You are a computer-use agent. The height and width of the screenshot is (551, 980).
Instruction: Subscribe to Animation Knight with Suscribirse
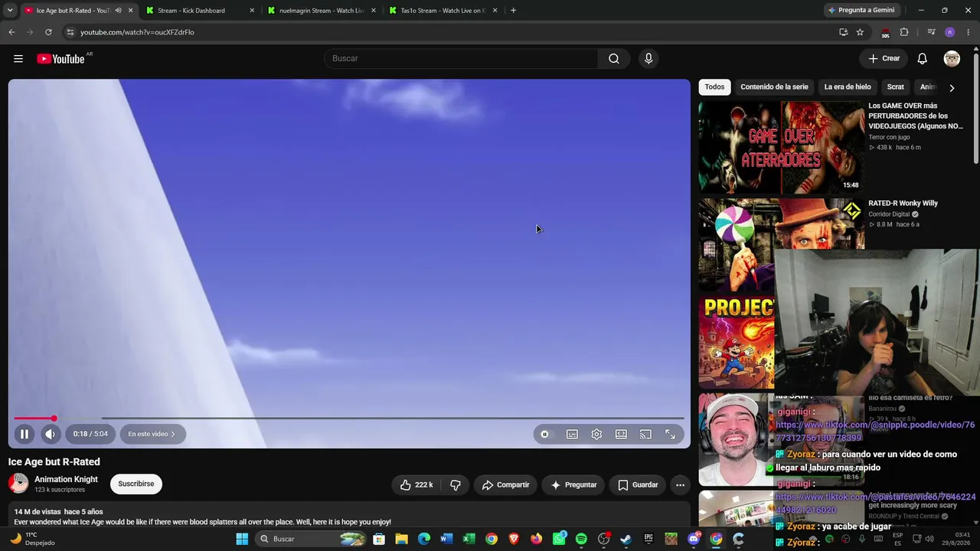pos(136,484)
